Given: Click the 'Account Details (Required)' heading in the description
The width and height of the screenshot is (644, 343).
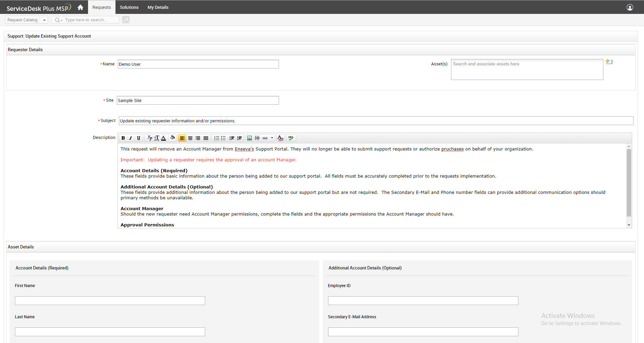Looking at the screenshot, I should tap(154, 170).
